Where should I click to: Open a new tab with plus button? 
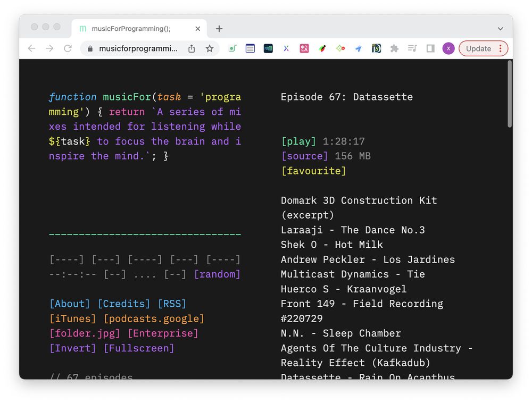[x=219, y=29]
